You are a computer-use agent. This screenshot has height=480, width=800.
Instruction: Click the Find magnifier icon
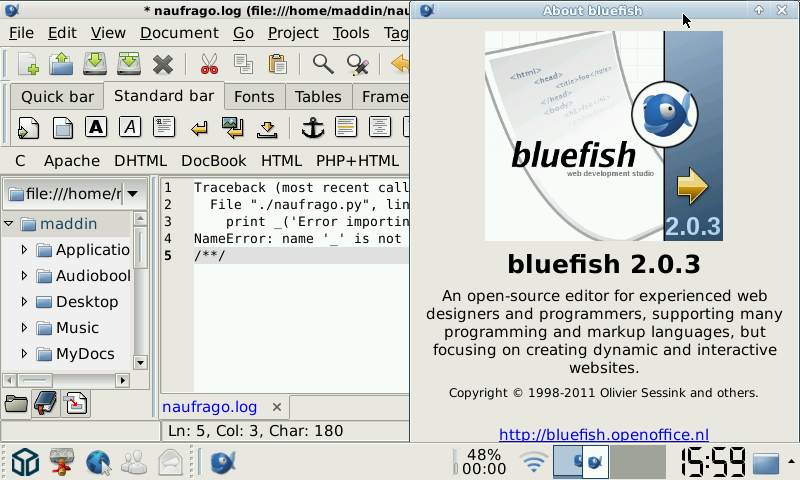323,64
